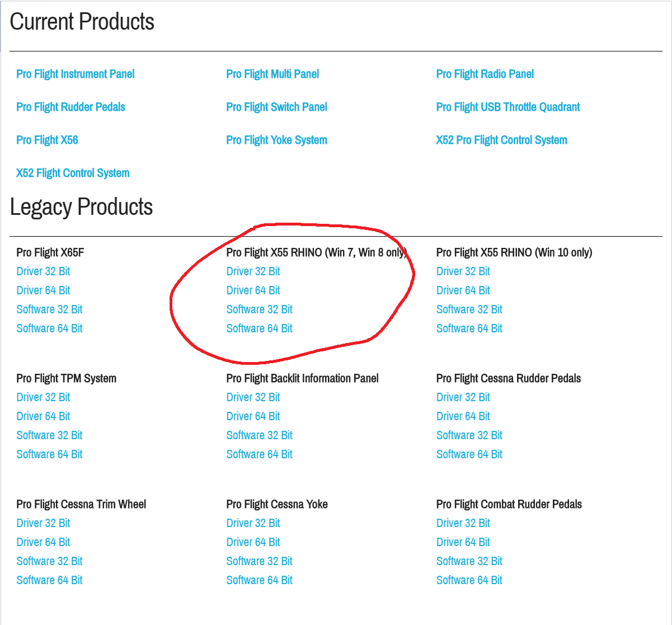
Task: Click 'Pro Flight Backlit Information Panel' title
Action: click(302, 378)
